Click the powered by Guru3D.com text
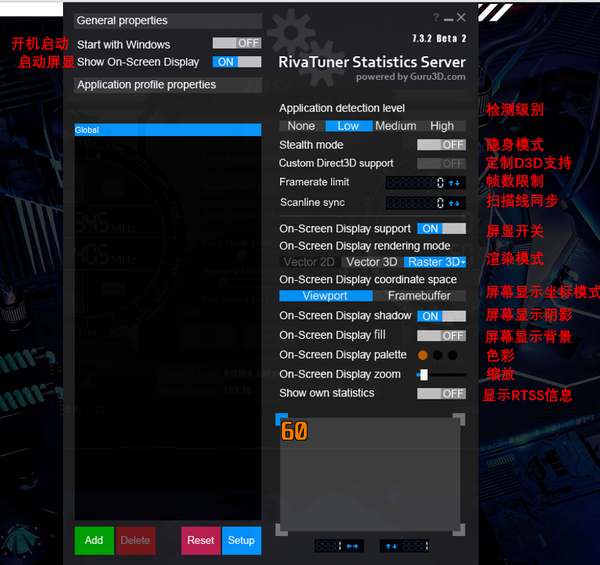600x565 pixels. tap(411, 77)
